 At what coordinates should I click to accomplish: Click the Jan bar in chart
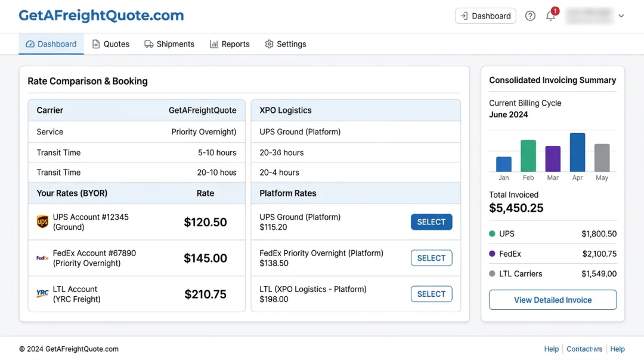click(x=503, y=164)
